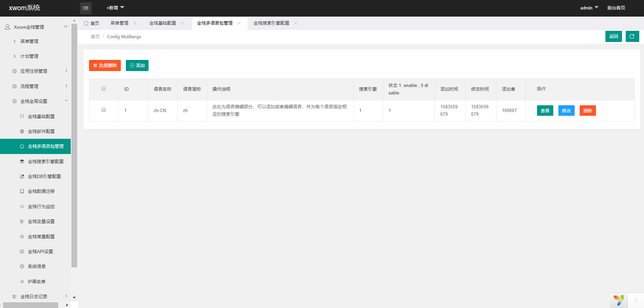Click the globe icon of 全栈邮件配置
The height and width of the screenshot is (308, 644).
[22, 131]
